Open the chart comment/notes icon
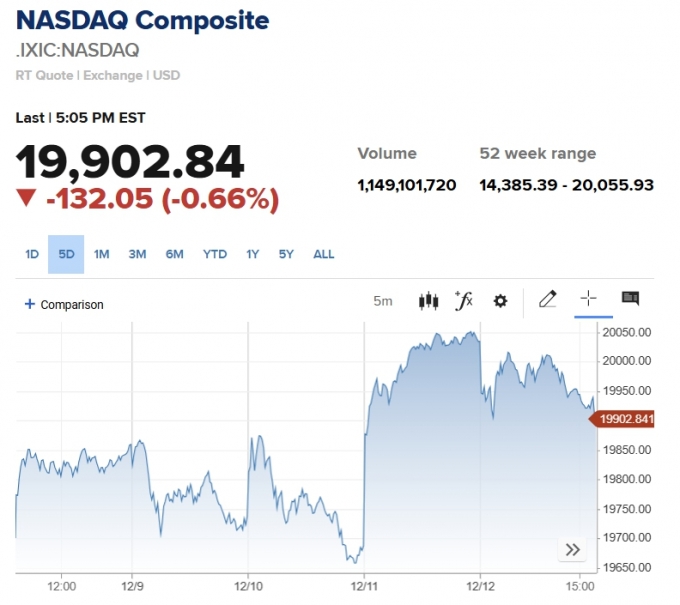 [630, 299]
